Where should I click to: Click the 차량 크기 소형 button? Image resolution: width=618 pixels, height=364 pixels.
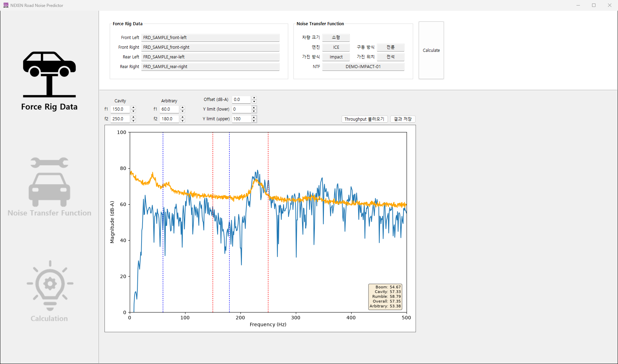pyautogui.click(x=336, y=38)
